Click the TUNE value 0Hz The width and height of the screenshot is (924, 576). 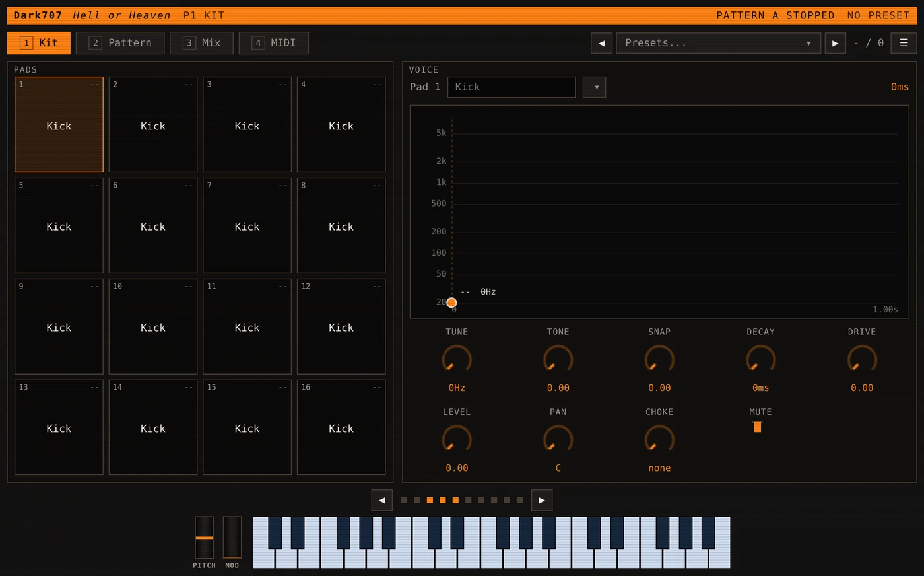(x=457, y=388)
